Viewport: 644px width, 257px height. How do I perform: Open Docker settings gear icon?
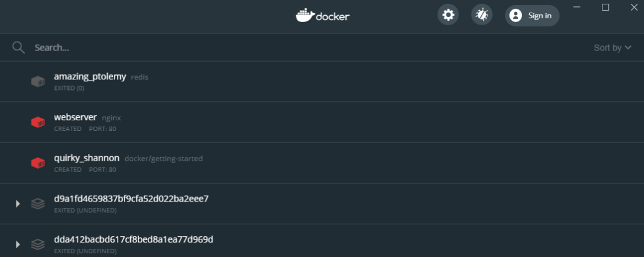tap(448, 15)
